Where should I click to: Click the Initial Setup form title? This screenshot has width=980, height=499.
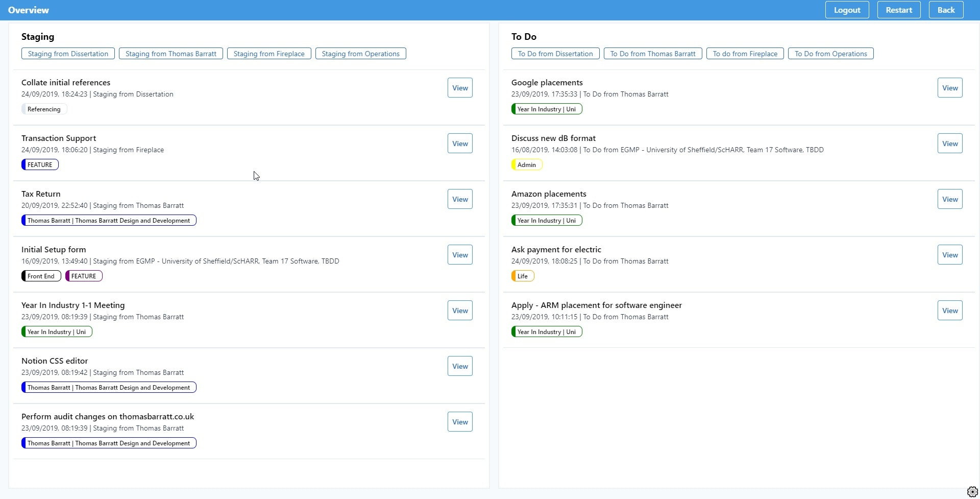[54, 249]
